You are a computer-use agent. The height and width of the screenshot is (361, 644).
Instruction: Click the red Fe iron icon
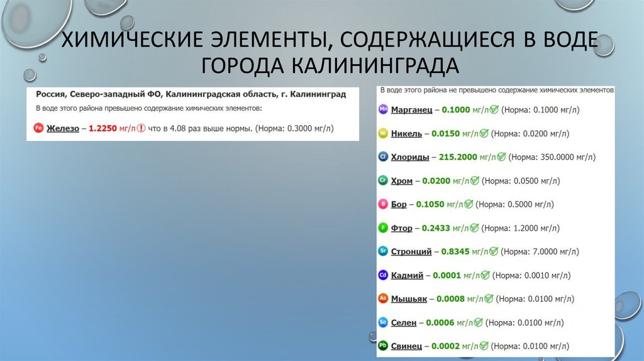tap(38, 128)
